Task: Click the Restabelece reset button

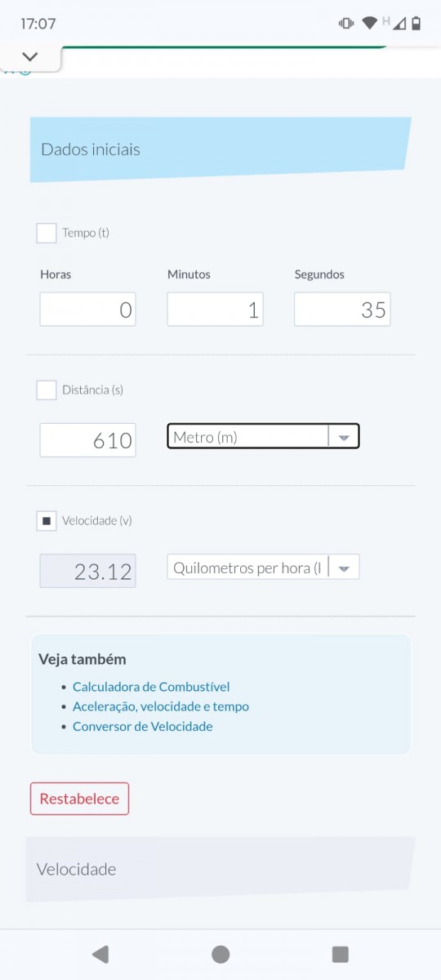Action: (x=79, y=799)
